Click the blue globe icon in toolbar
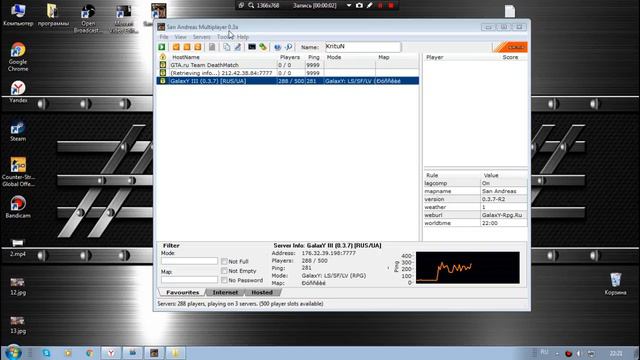 coord(278,47)
